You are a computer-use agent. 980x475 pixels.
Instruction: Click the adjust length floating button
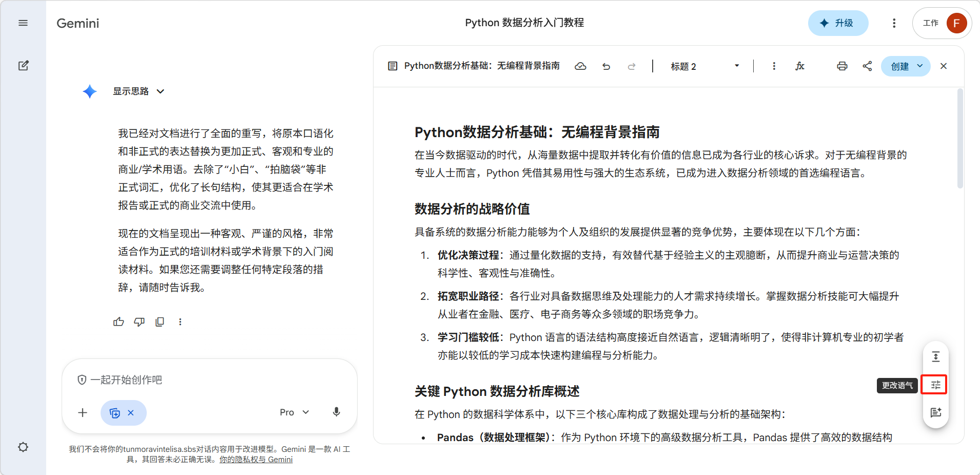pyautogui.click(x=935, y=357)
